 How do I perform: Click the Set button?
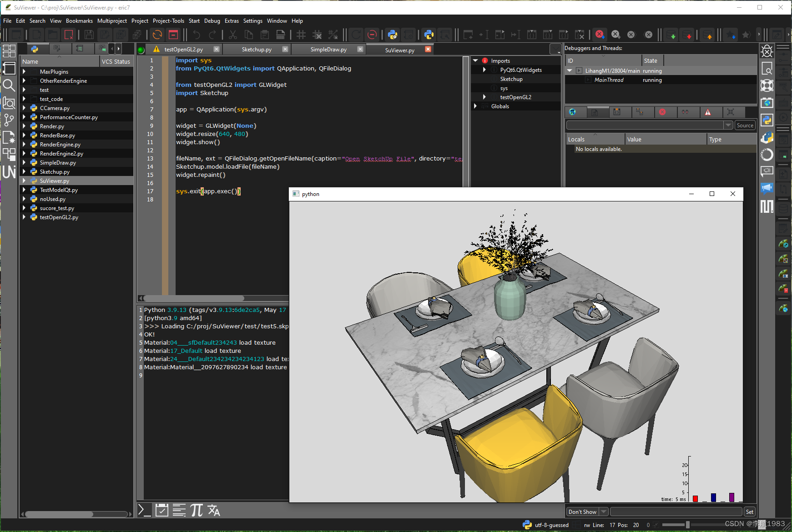(x=749, y=512)
